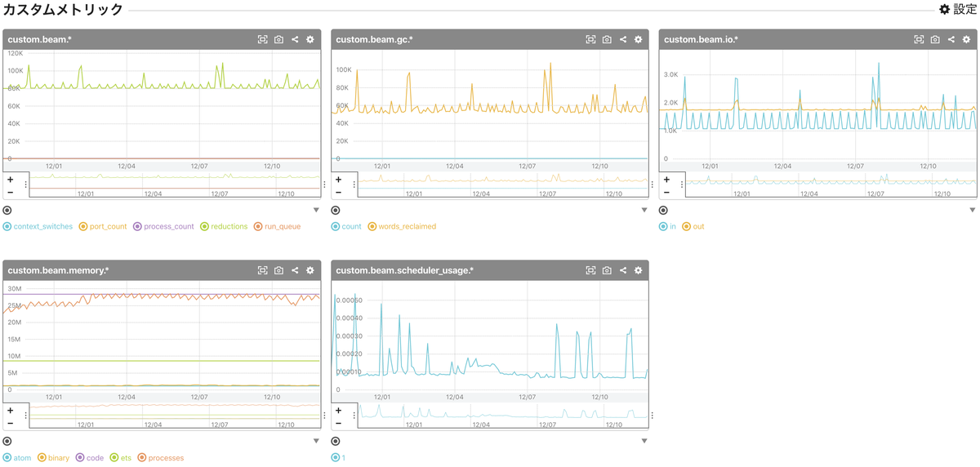This screenshot has height=467, width=980.
Task: Toggle code series in memory legend
Action: 90,458
